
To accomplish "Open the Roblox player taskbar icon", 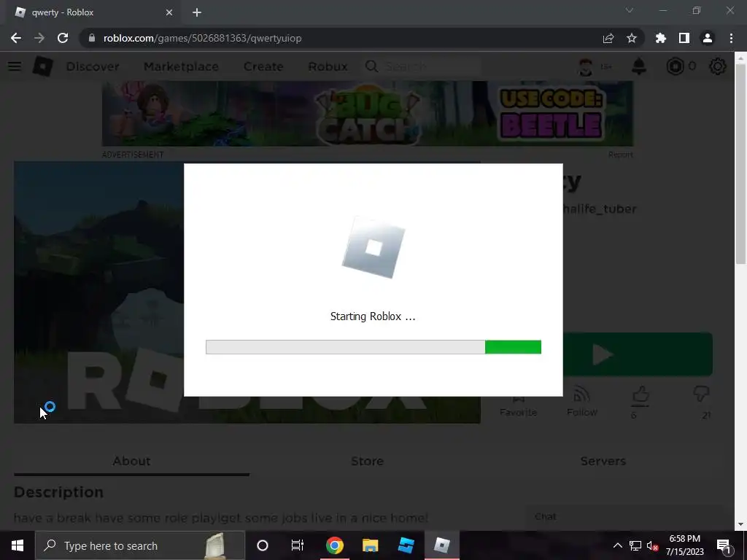I will 441,545.
